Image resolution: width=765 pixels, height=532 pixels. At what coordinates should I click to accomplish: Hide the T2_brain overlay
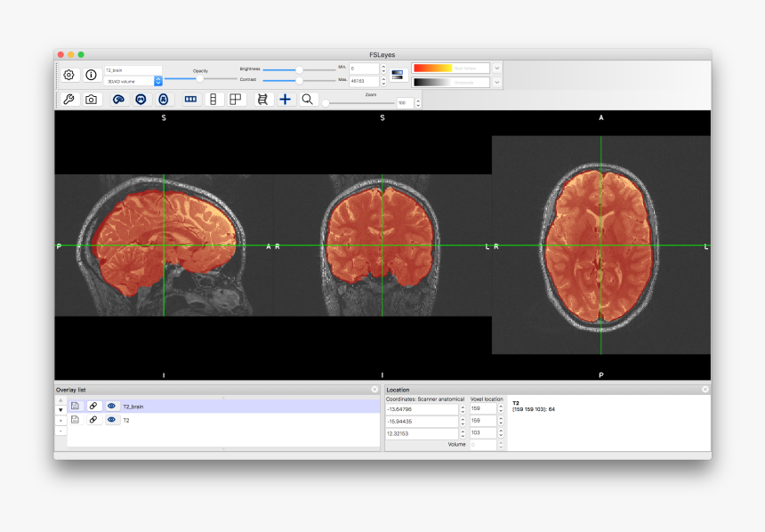[112, 407]
